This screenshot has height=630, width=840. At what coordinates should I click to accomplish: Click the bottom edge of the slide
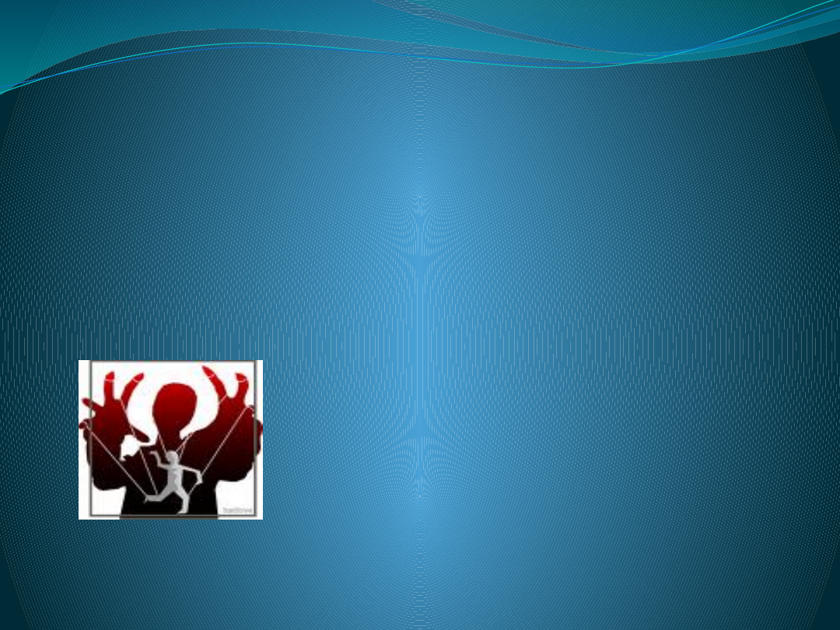[420, 622]
